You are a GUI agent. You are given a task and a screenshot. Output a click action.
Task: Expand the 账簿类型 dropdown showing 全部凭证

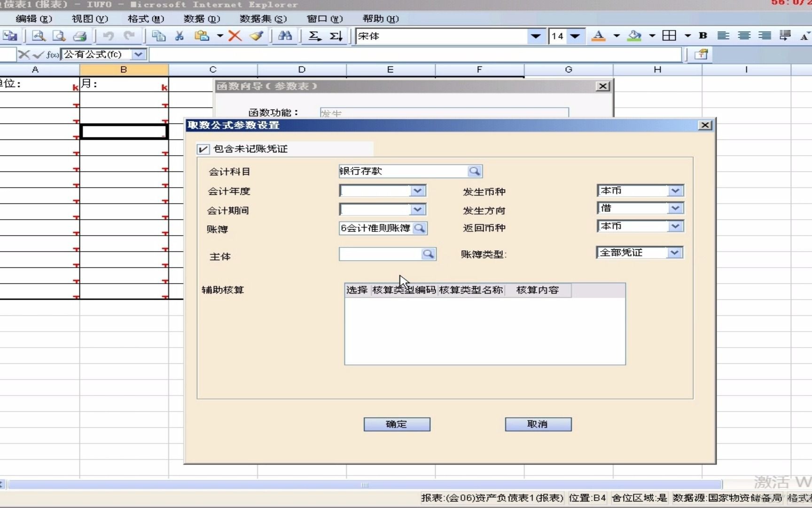pyautogui.click(x=675, y=253)
